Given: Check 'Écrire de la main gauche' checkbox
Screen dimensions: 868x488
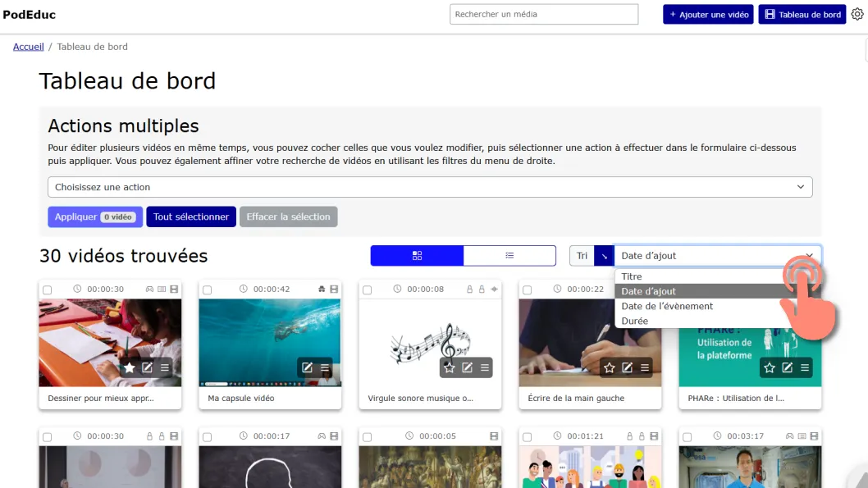Looking at the screenshot, I should click(x=527, y=290).
